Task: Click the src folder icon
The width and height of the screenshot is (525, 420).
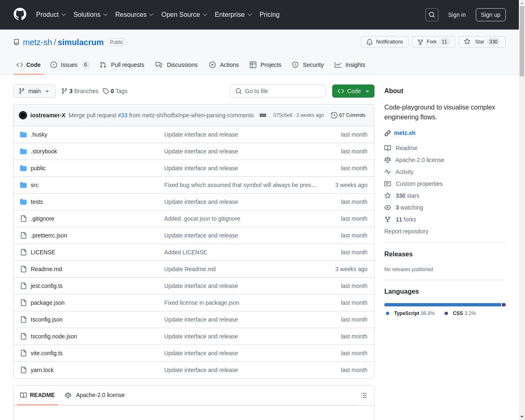Action: (23, 185)
